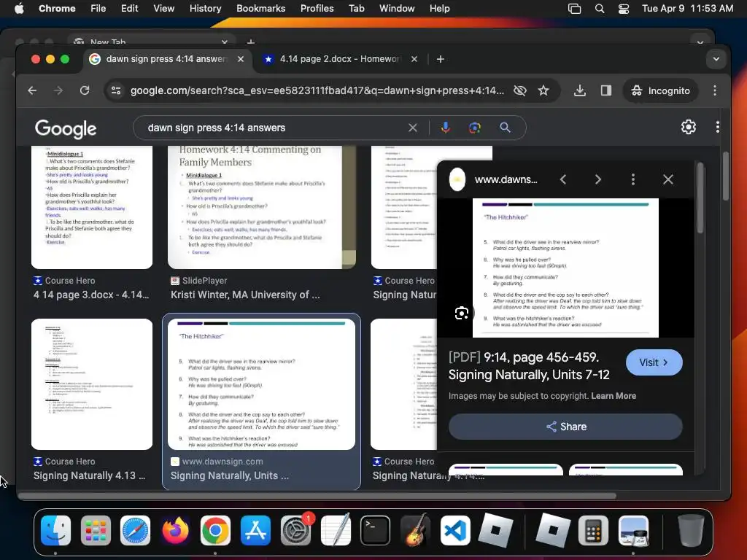Search by image with Google Lens icon
The width and height of the screenshot is (747, 560).
pos(474,128)
